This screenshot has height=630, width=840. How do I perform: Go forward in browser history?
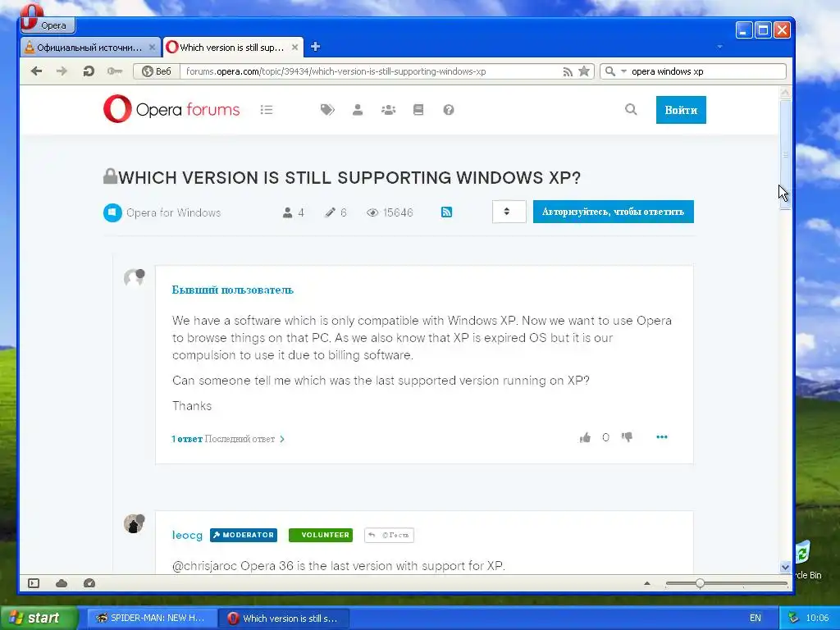(62, 71)
